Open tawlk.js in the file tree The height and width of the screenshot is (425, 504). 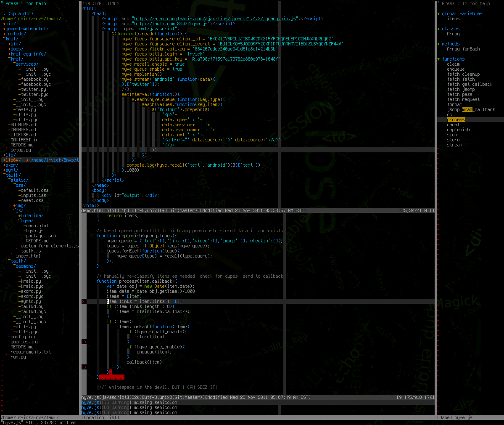pyautogui.click(x=31, y=251)
